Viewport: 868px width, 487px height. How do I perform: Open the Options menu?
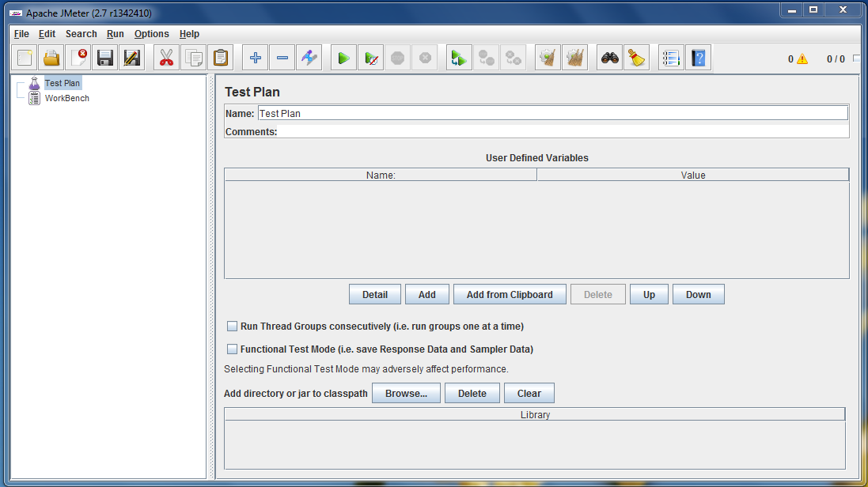pyautogui.click(x=151, y=33)
